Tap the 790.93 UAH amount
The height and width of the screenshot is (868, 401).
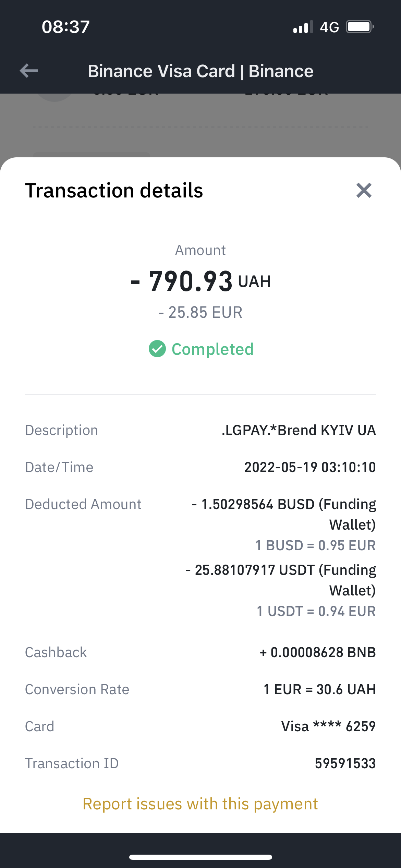tap(200, 281)
